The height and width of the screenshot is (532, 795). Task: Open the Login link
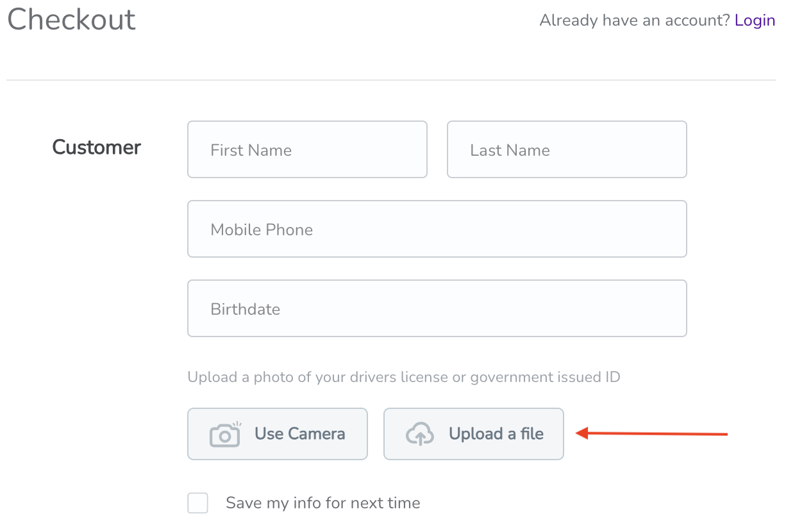(x=755, y=21)
